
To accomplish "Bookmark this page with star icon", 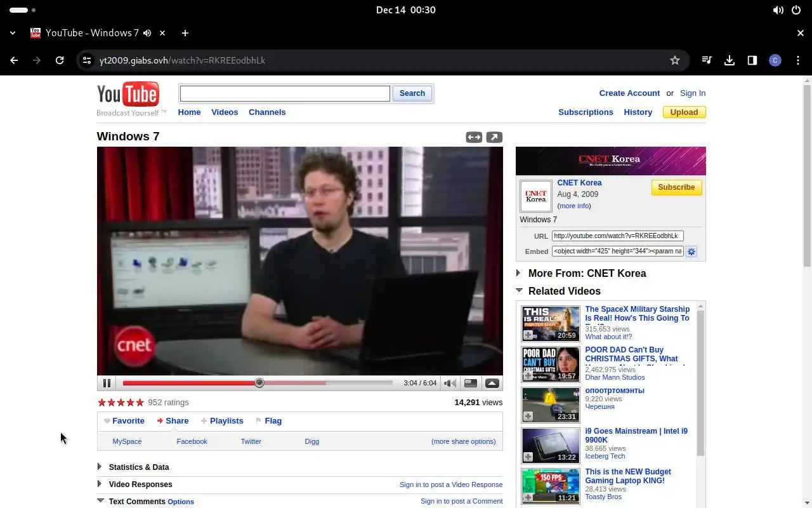I will 675,60.
